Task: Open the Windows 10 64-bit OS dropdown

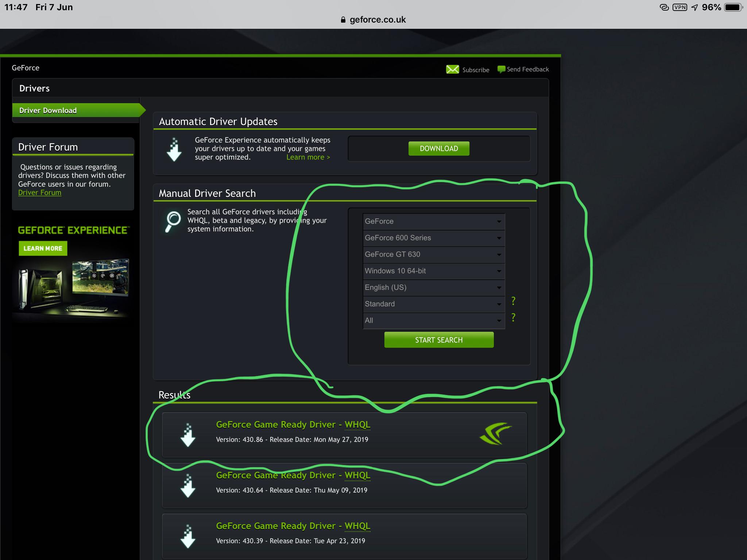Action: pyautogui.click(x=434, y=271)
